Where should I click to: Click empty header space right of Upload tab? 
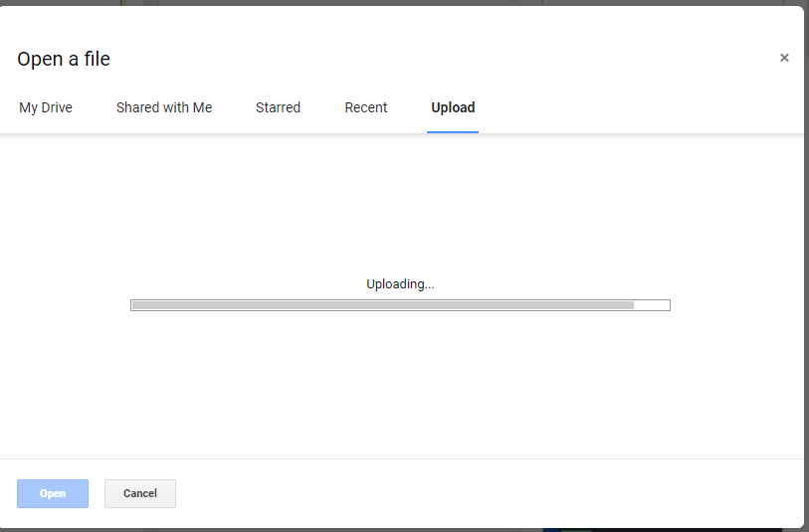[637, 107]
